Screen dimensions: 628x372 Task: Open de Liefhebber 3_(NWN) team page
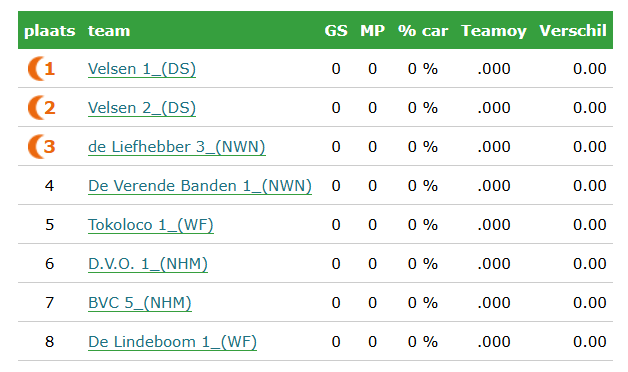click(x=177, y=147)
